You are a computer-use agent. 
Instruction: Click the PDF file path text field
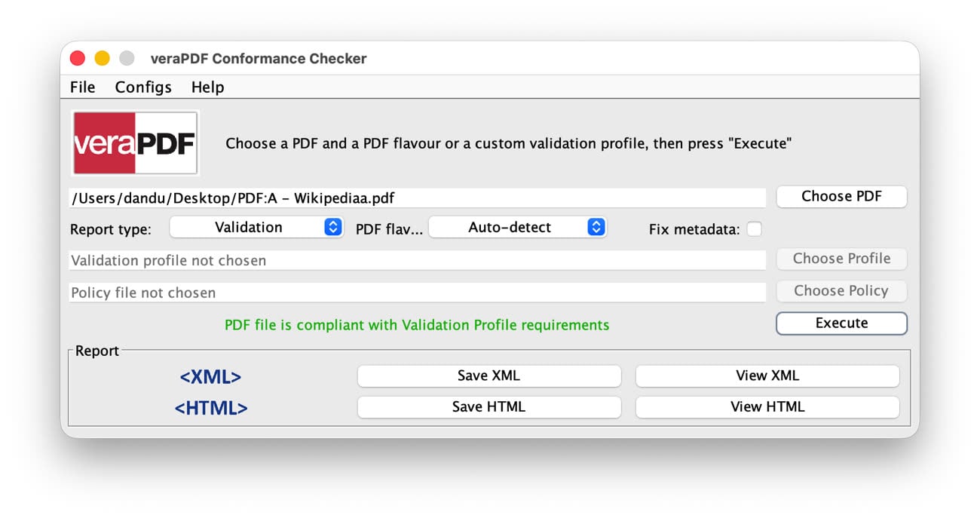coord(417,198)
